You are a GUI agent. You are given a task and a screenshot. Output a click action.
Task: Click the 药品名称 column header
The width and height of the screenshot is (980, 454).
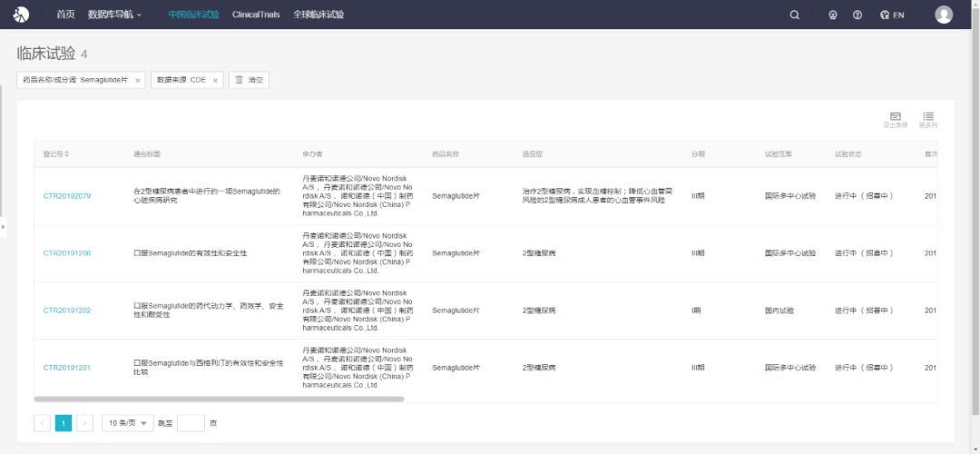[x=446, y=153]
